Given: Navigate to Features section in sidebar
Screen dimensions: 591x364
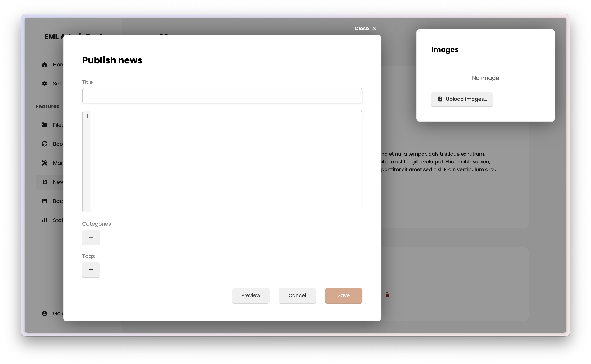Looking at the screenshot, I should 47,106.
